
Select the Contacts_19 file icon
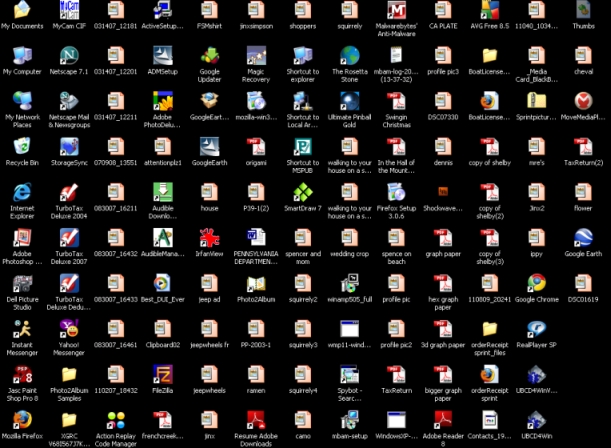(490, 420)
